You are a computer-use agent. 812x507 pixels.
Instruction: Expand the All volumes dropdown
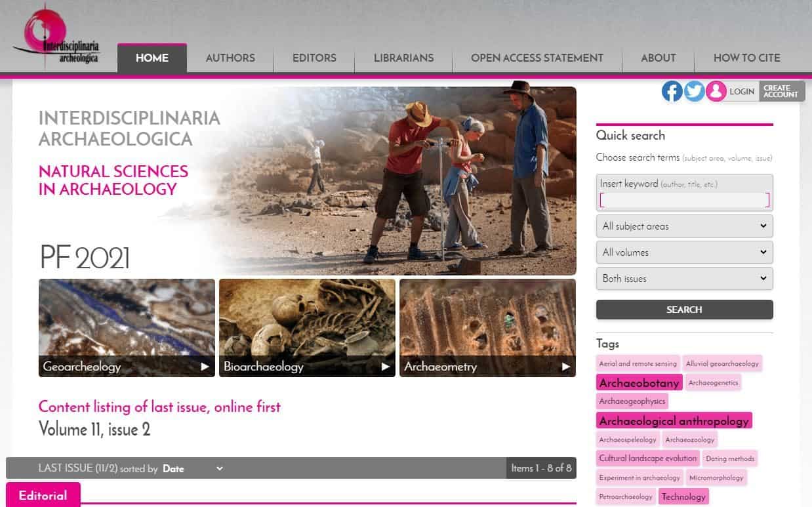pyautogui.click(x=684, y=253)
